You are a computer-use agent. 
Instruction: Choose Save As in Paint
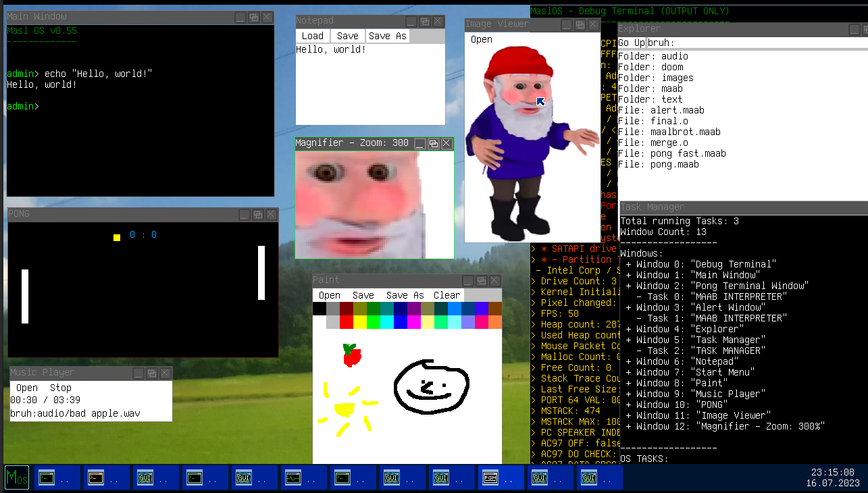pos(405,295)
